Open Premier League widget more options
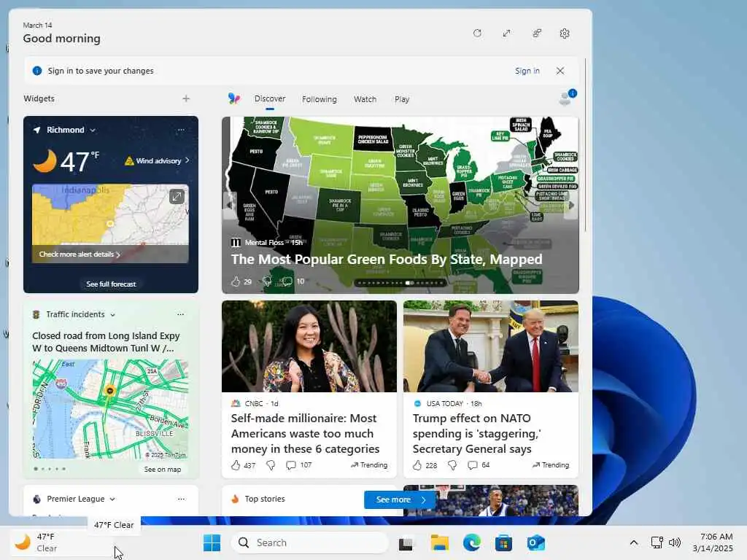 tap(181, 499)
